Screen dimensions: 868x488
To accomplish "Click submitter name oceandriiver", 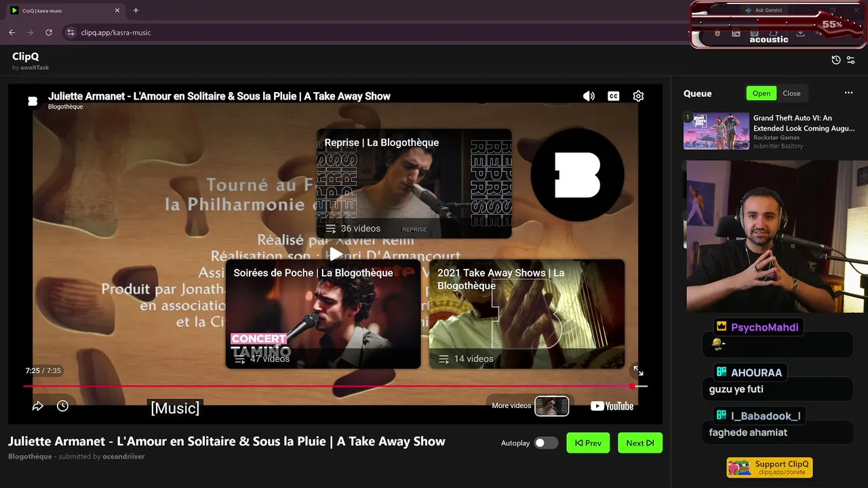I will 123,456.
